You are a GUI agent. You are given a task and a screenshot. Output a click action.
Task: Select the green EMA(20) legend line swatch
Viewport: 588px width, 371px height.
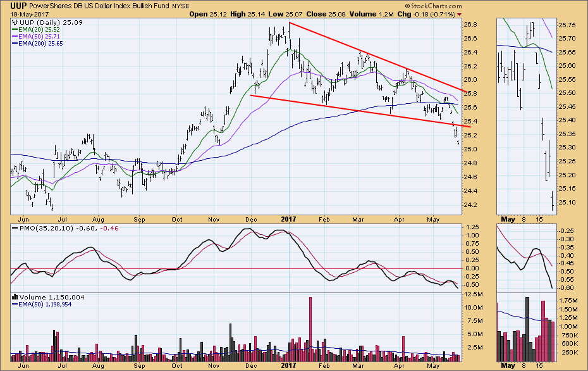click(15, 29)
